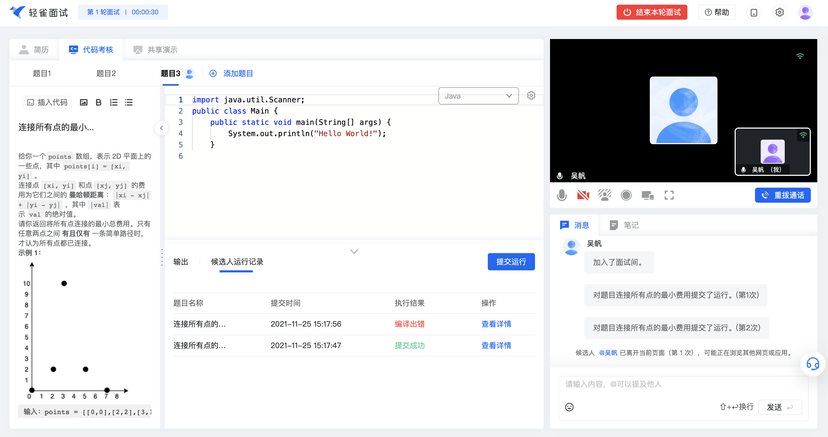The image size is (828, 437).
Task: Mute the microphone in video call
Action: [562, 195]
